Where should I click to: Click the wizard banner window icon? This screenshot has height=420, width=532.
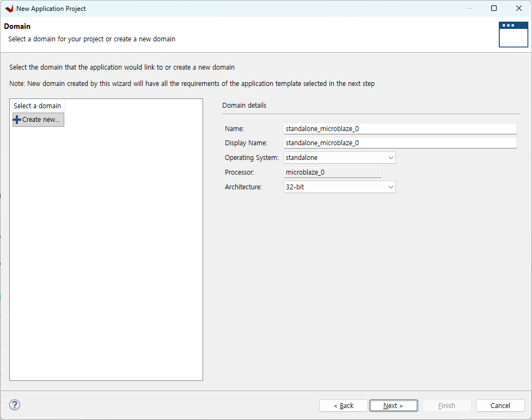[513, 34]
